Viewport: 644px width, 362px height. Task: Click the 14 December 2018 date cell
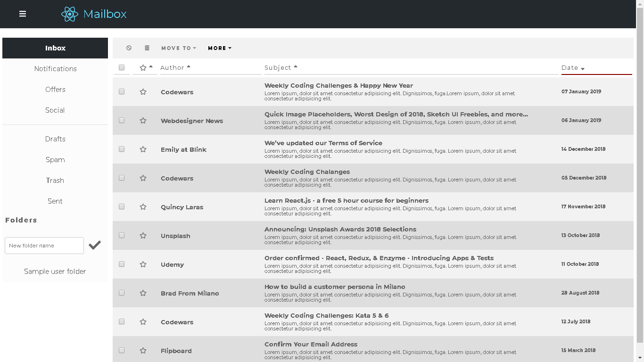click(x=583, y=149)
